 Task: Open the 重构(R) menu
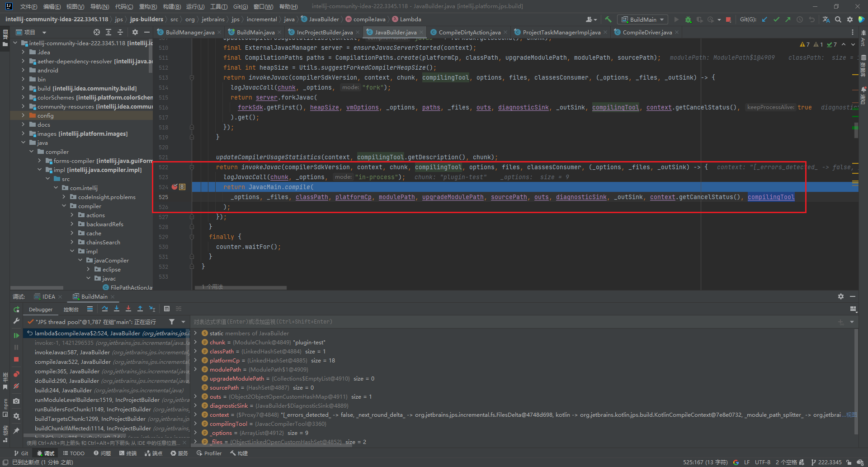[148, 6]
